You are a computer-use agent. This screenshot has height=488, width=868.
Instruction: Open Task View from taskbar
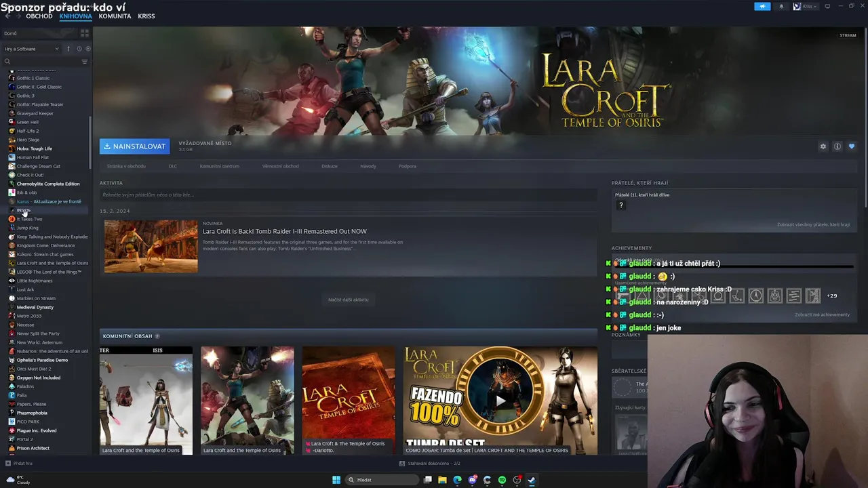click(427, 480)
